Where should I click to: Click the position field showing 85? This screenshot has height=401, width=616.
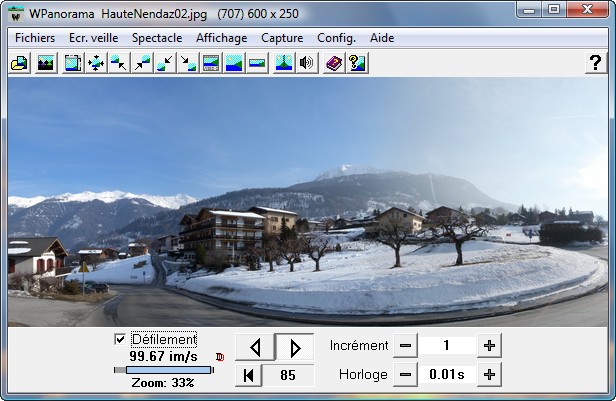pyautogui.click(x=289, y=375)
